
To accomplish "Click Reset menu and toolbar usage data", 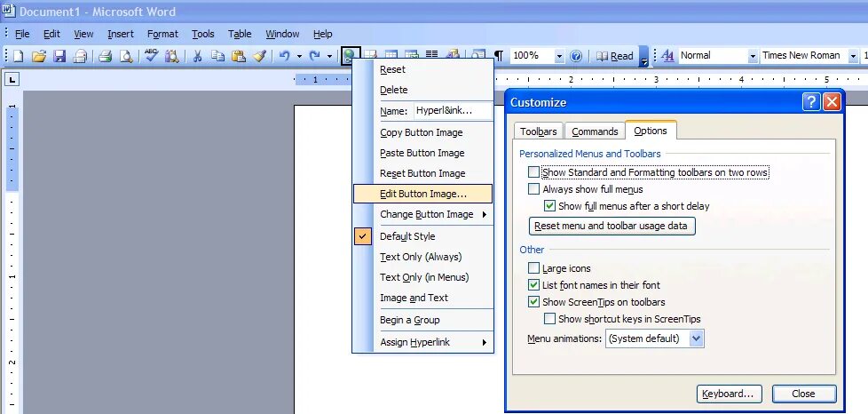I will pyautogui.click(x=612, y=227).
